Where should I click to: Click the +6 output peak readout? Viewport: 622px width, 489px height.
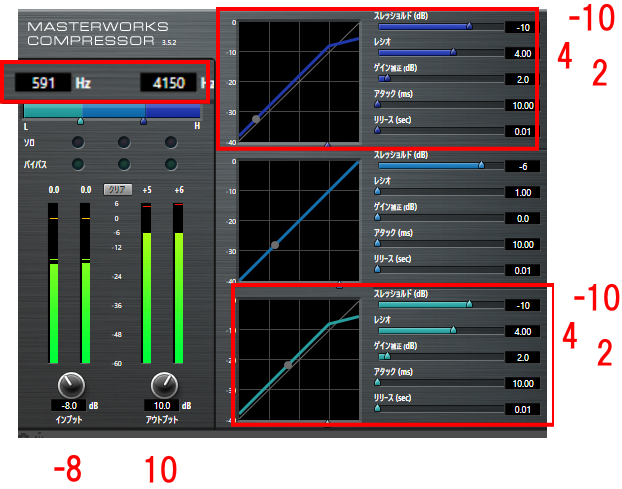point(179,190)
